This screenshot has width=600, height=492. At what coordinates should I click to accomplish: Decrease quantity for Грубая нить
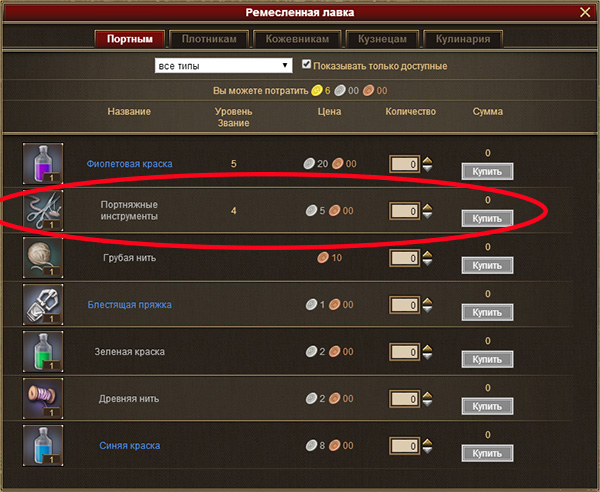pos(427,262)
